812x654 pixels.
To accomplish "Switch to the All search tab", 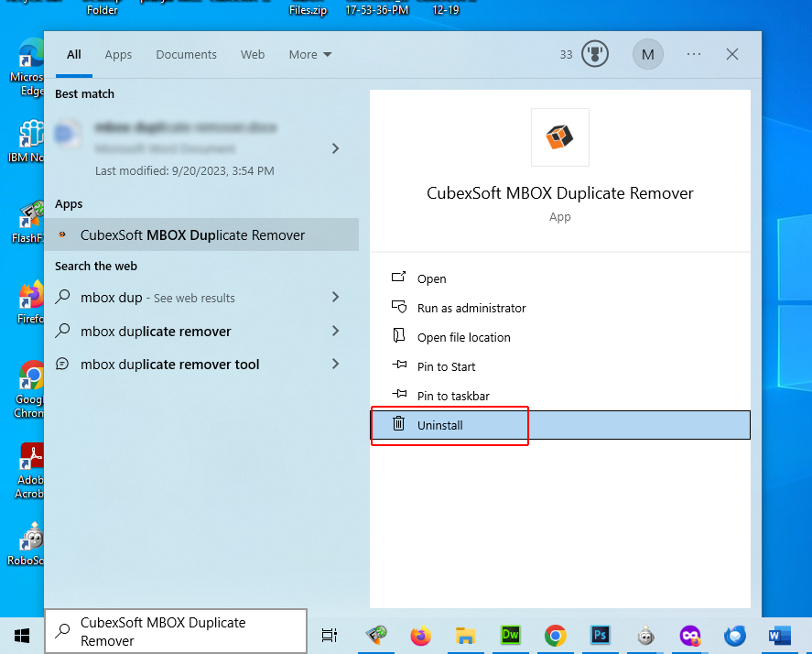I will coord(74,54).
